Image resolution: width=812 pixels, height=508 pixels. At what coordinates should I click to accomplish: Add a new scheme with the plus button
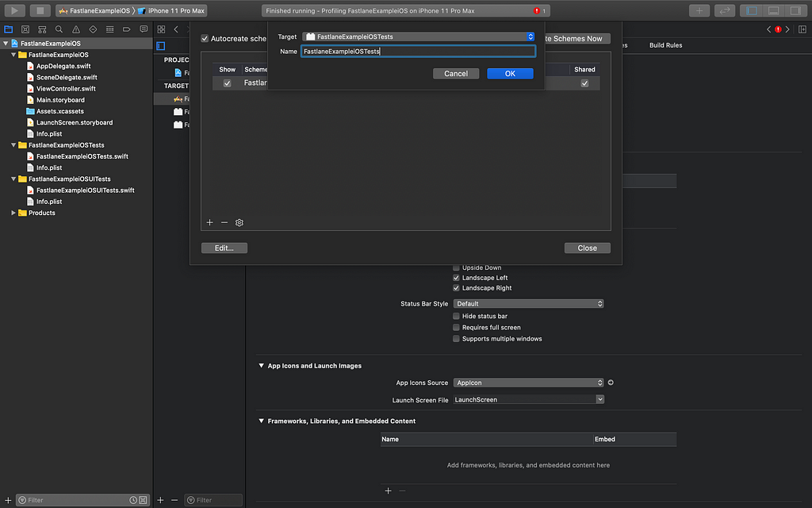pos(209,222)
